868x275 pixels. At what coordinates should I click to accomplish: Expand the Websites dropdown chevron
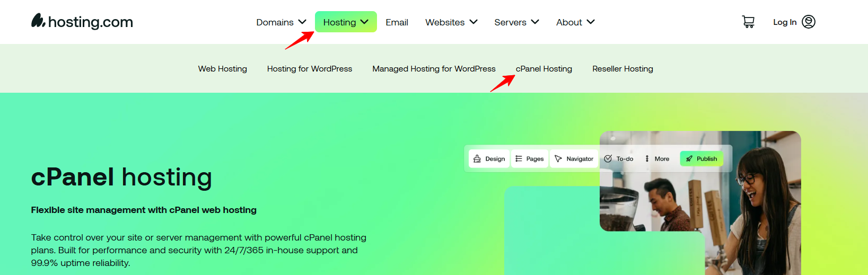474,22
